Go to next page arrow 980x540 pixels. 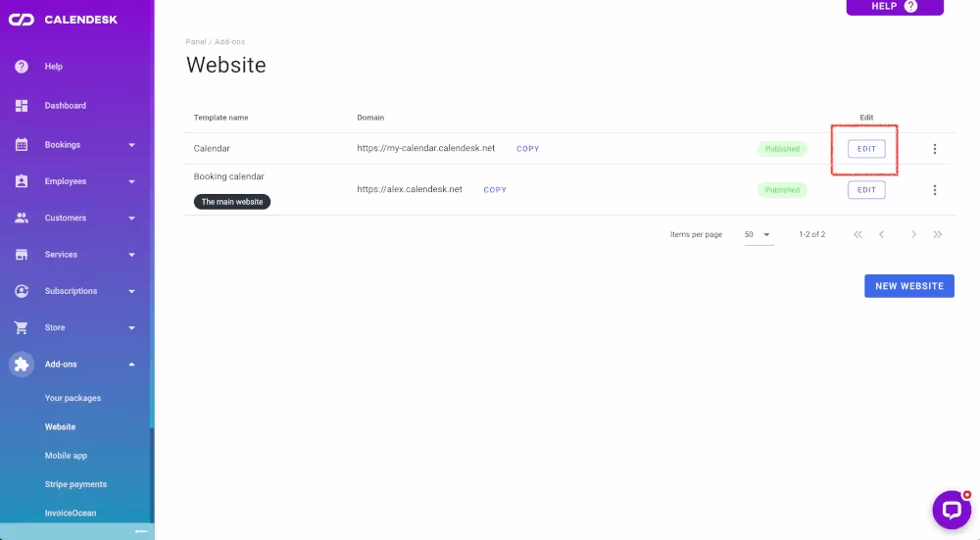tap(913, 234)
